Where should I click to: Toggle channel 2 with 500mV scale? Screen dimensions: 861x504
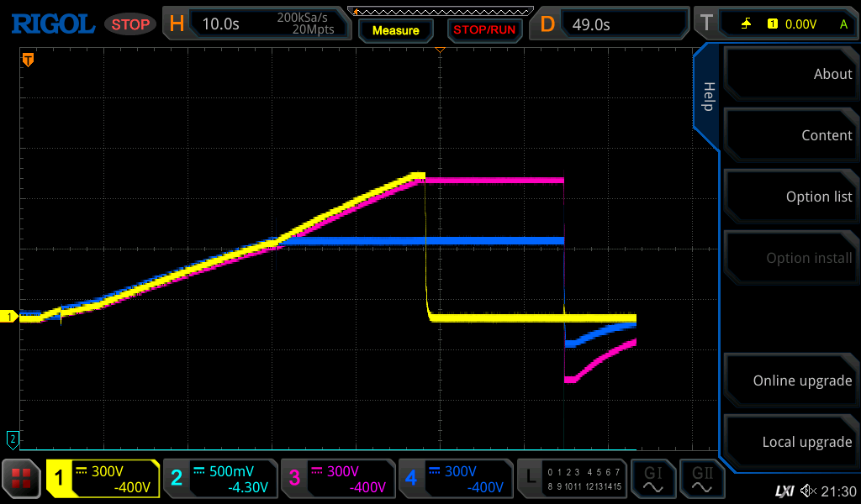tap(220, 479)
